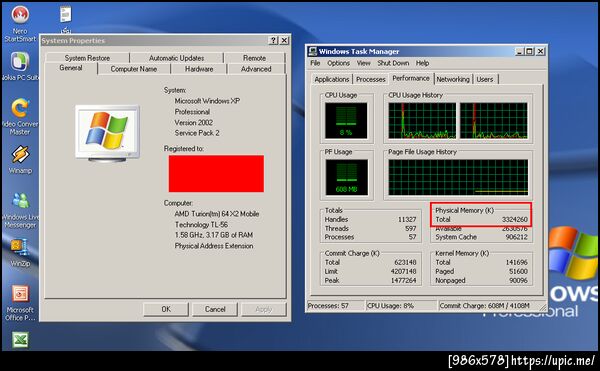Open the Excel desktop icon
This screenshot has width=600, height=371.
[x=20, y=340]
